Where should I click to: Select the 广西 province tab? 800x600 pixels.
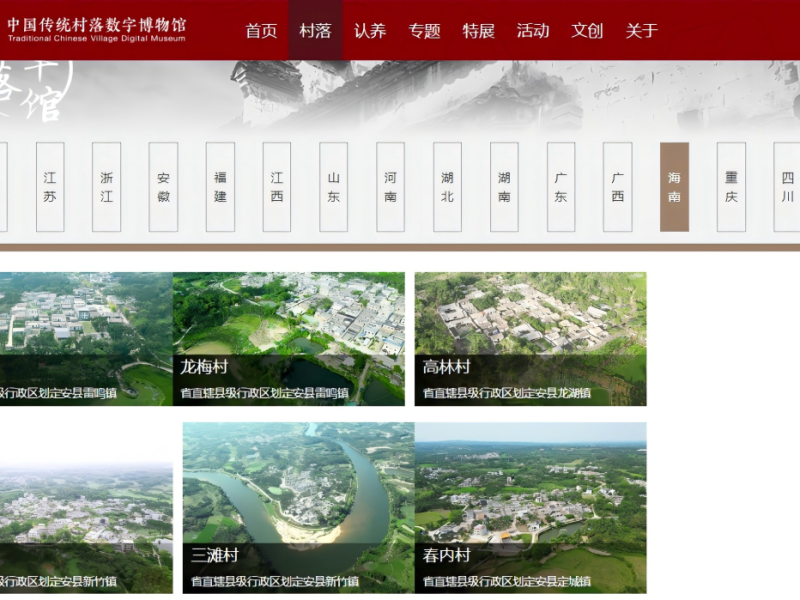coord(617,187)
